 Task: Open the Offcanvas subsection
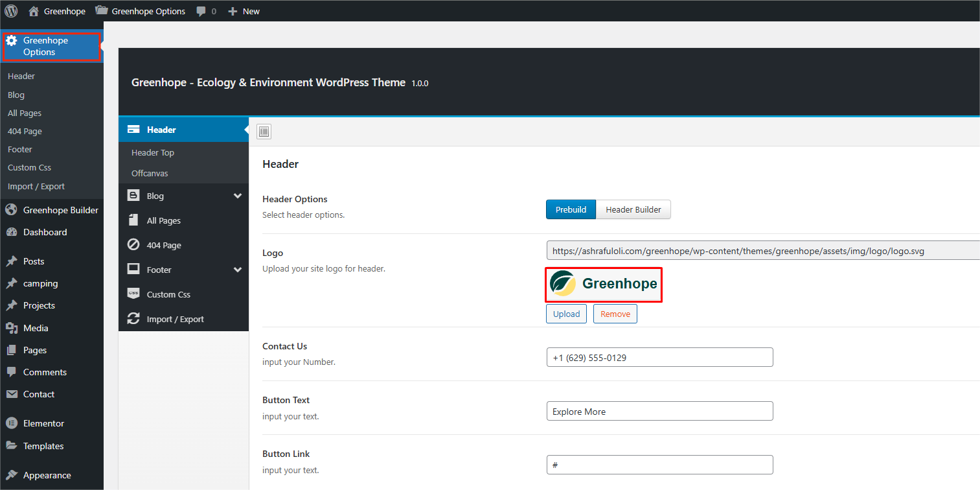pyautogui.click(x=150, y=173)
